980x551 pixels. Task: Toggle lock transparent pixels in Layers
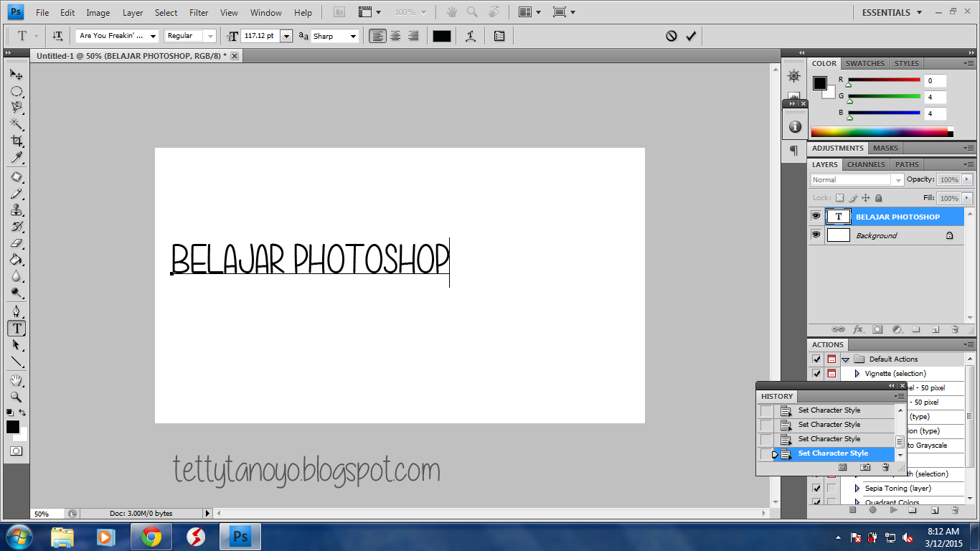(x=839, y=198)
